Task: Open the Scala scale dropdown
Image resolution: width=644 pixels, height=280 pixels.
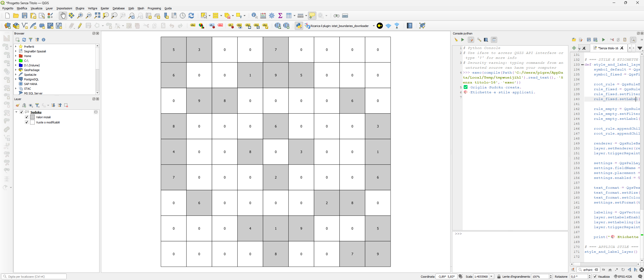Action: pos(491,276)
